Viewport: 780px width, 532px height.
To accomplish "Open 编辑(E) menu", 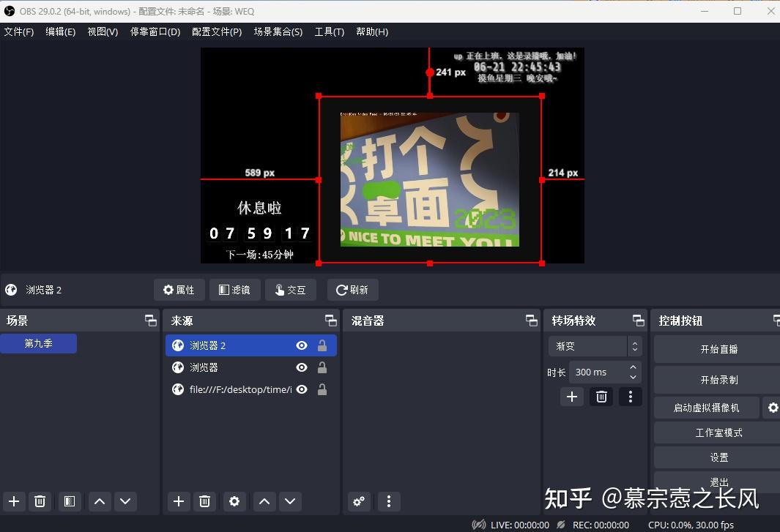I will pyautogui.click(x=61, y=31).
